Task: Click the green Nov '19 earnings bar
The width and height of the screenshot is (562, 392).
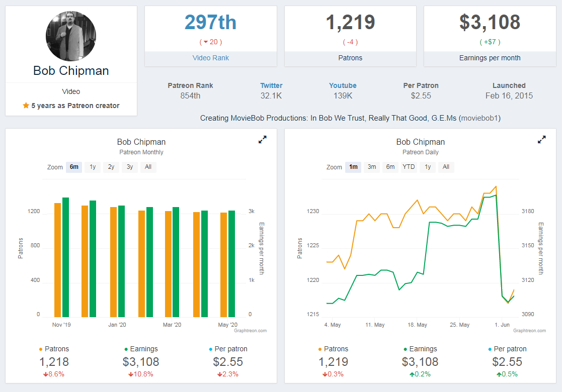Action: point(65,257)
